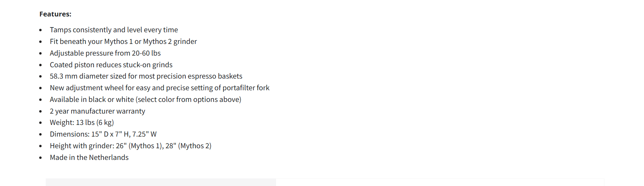
Task: Click the Mythos grinder fit feature line
Action: (123, 42)
